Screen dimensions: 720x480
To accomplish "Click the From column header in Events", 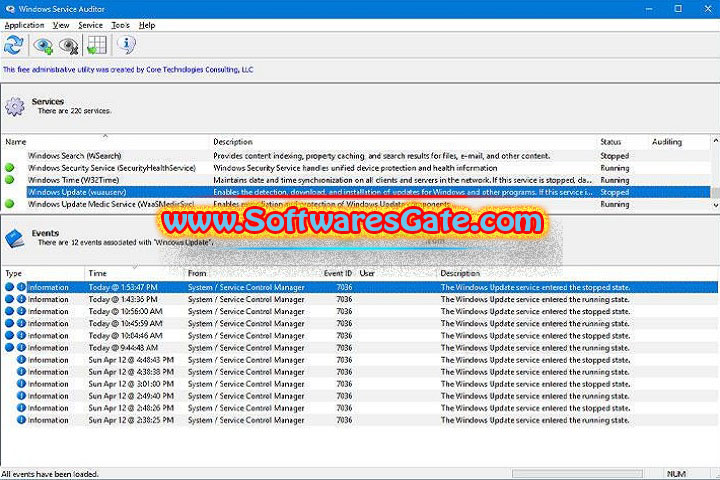I will coord(253,273).
